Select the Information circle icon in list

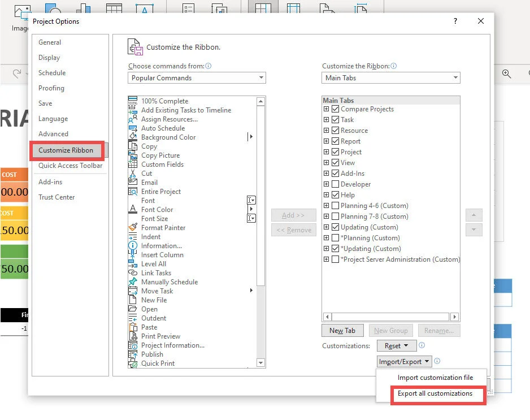tap(132, 246)
